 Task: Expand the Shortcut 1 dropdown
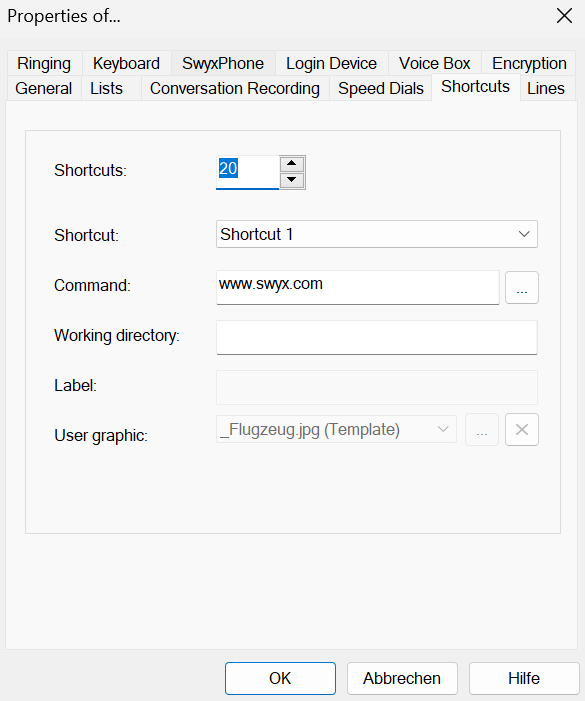(377, 234)
